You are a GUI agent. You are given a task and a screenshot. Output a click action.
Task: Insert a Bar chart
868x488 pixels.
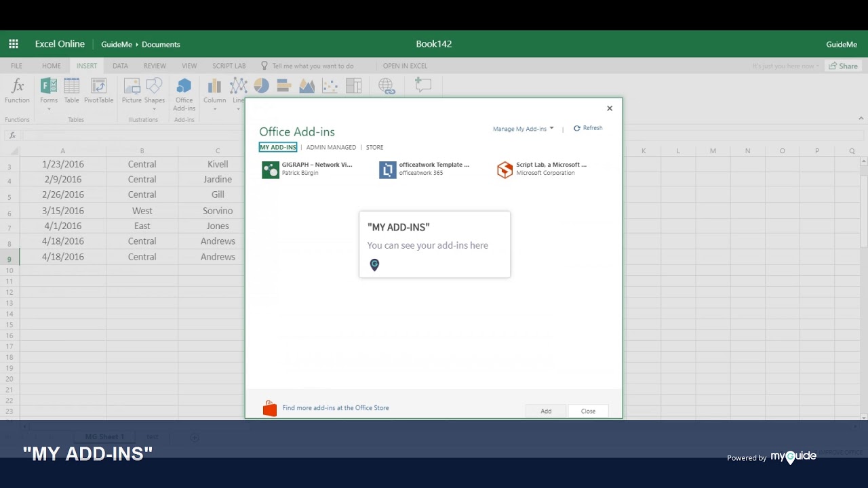point(284,85)
